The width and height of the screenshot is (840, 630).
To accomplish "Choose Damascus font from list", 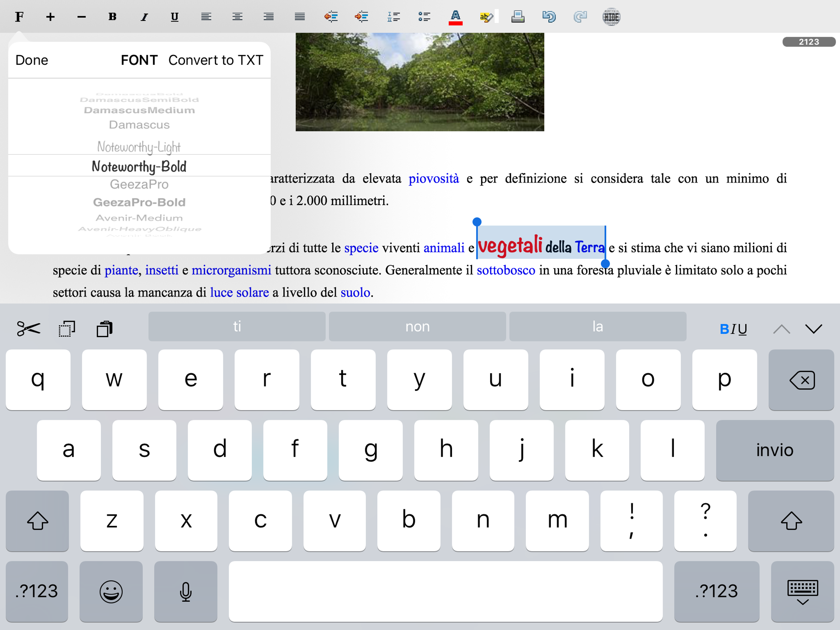I will click(x=139, y=125).
